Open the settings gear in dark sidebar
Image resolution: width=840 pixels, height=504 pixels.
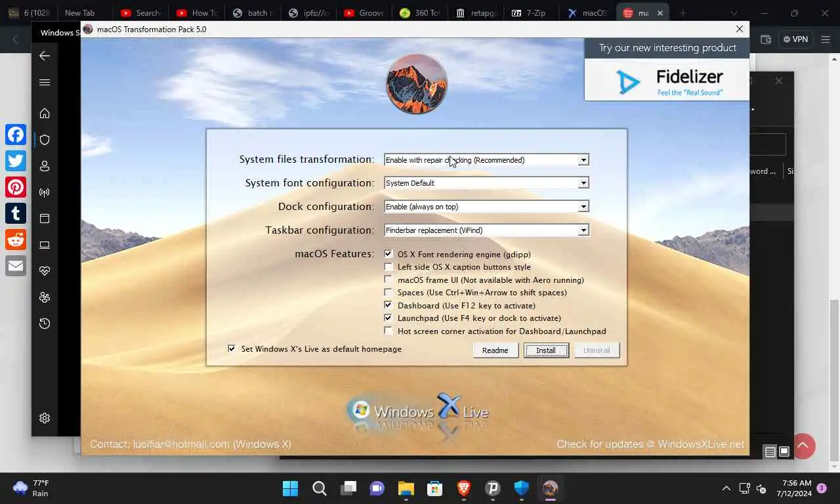coord(45,418)
